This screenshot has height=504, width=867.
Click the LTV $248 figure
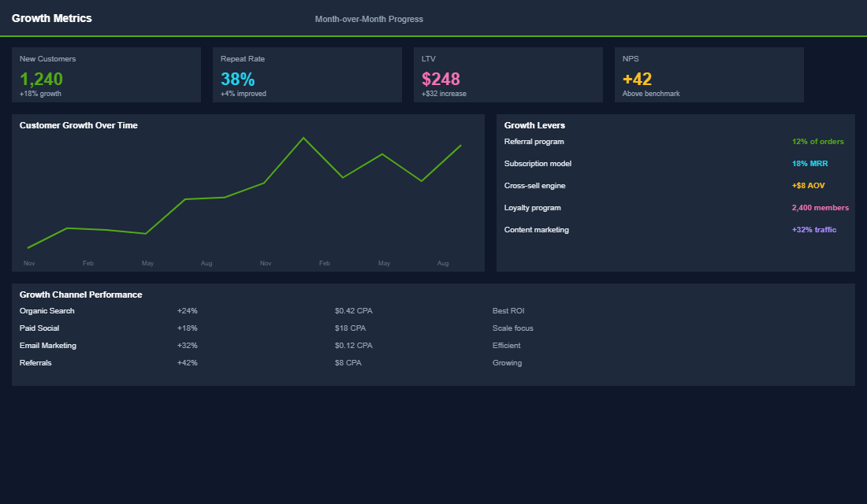(440, 79)
